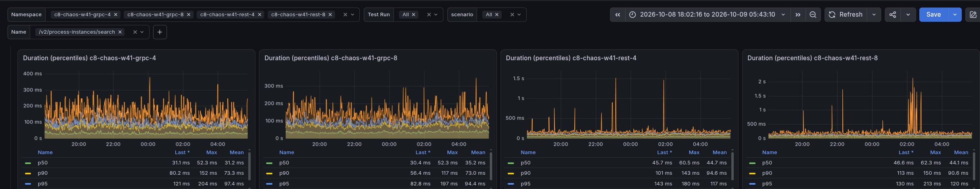Add a new filter with plus button
This screenshot has width=980, height=189.
[160, 32]
